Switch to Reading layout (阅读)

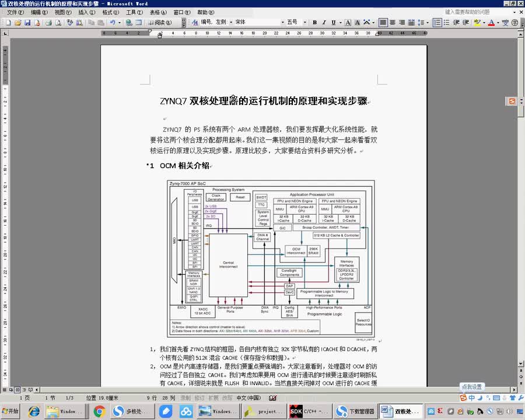[x=160, y=22]
